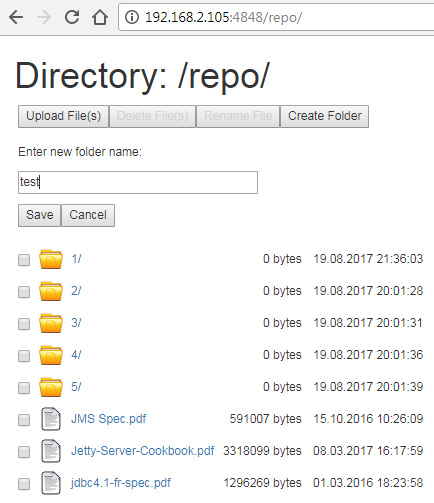Click the file icon beside jdbc4.1-fr-spec.pdf
The height and width of the screenshot is (503, 434).
pyautogui.click(x=51, y=483)
